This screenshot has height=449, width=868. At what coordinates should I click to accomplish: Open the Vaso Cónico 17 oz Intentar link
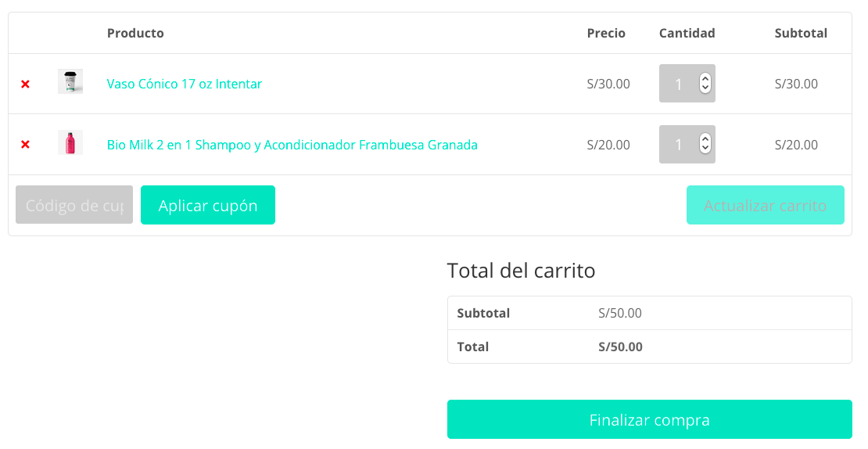point(185,84)
